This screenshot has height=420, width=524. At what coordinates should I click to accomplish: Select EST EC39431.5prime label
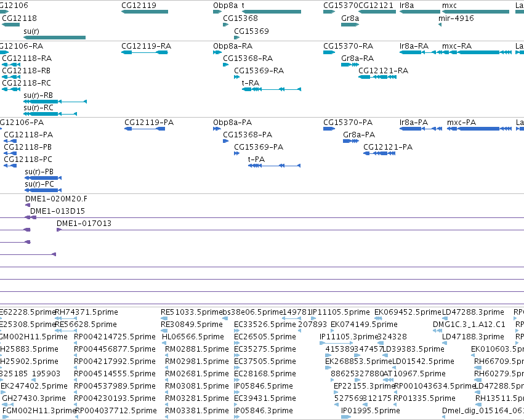pyautogui.click(x=265, y=398)
